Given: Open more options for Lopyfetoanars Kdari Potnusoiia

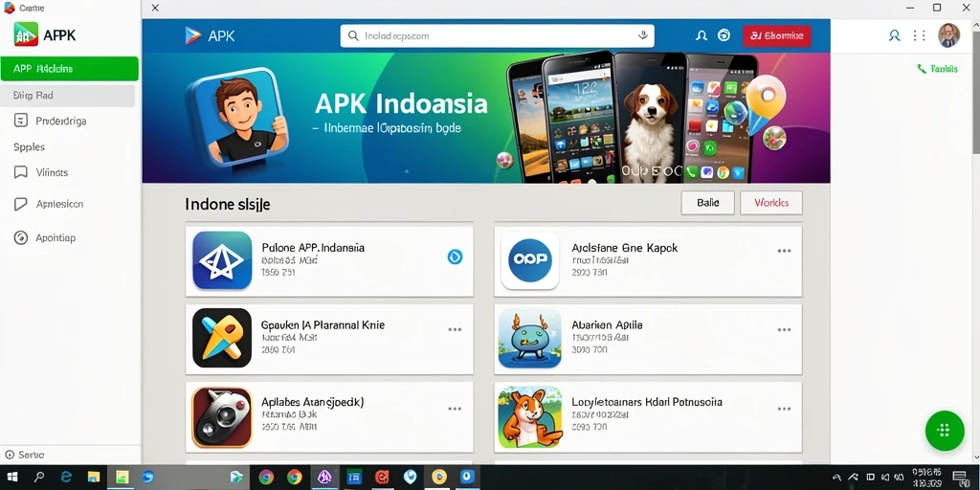Looking at the screenshot, I should [785, 409].
